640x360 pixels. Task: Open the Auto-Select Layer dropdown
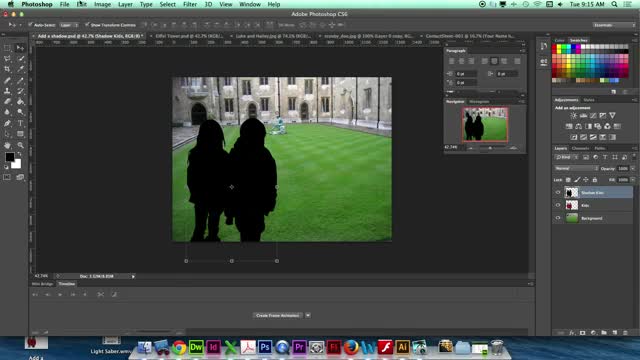point(69,25)
